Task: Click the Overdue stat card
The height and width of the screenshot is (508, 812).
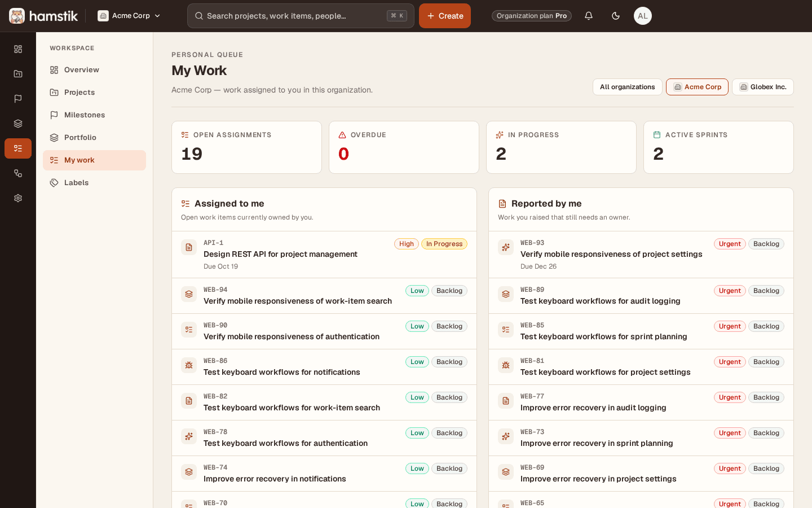Action: click(404, 147)
